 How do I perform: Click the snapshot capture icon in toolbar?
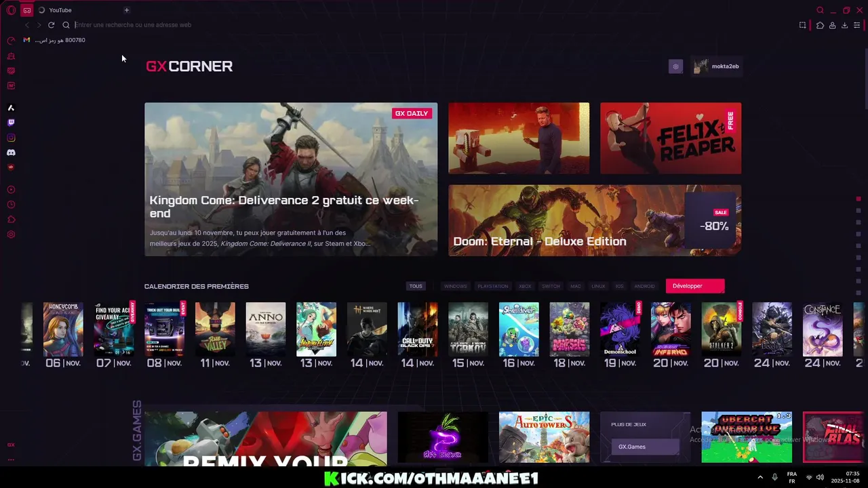click(x=802, y=25)
